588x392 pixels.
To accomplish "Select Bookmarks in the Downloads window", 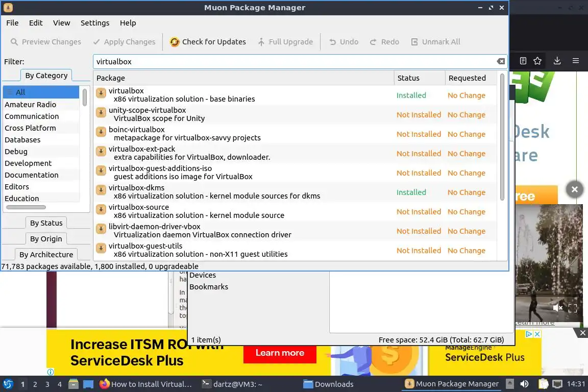I will (x=208, y=286).
